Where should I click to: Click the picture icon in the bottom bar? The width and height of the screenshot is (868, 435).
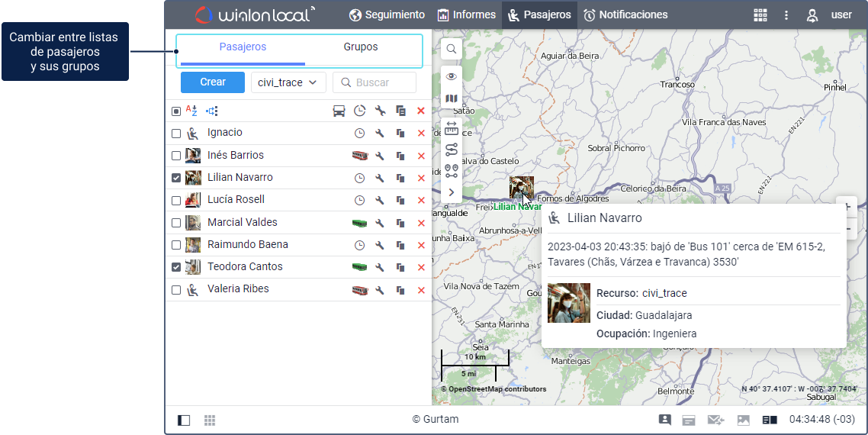pos(743,420)
